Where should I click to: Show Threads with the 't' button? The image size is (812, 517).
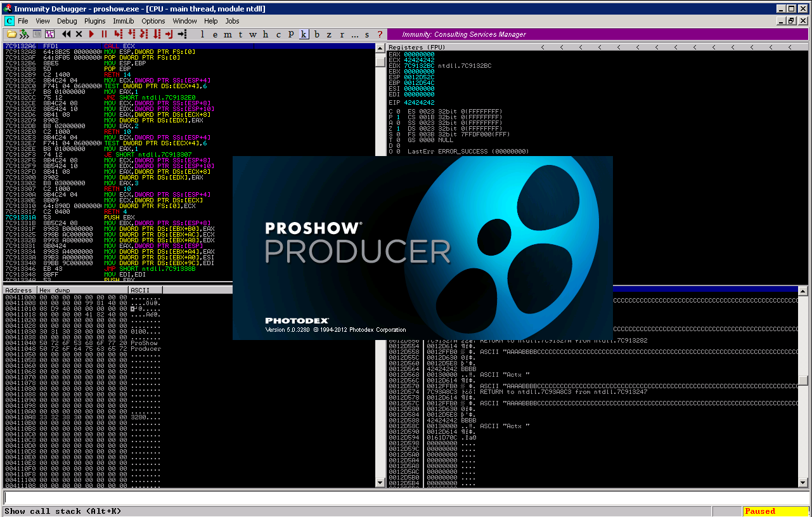[x=240, y=34]
